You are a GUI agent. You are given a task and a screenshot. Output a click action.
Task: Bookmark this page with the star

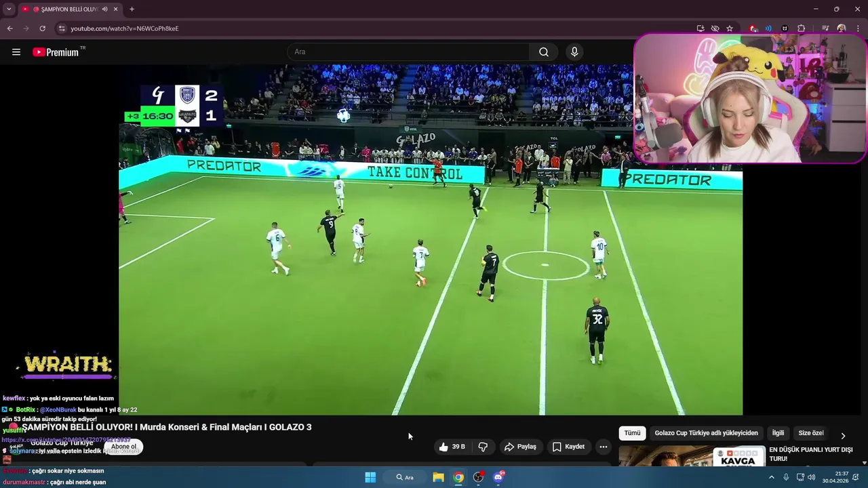click(730, 28)
